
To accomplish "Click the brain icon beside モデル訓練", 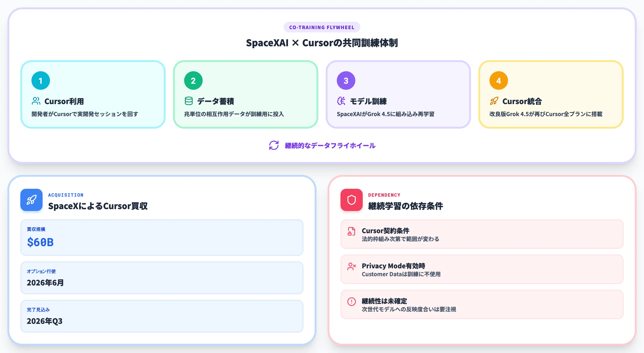I will pos(341,101).
